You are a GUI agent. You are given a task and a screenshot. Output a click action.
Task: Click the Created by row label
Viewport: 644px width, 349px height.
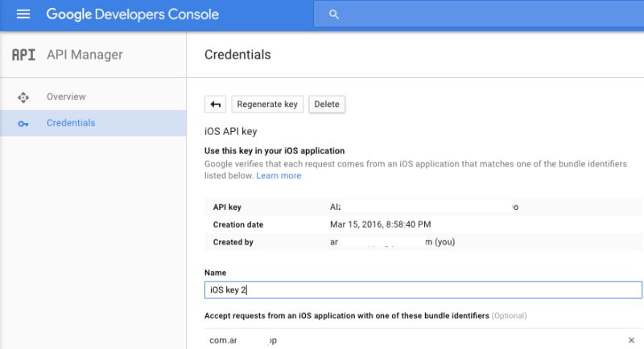point(233,242)
